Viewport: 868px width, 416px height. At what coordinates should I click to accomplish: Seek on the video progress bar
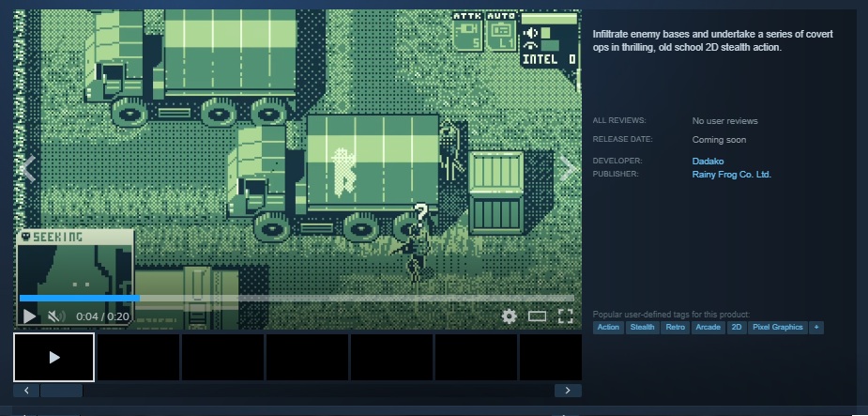297,298
